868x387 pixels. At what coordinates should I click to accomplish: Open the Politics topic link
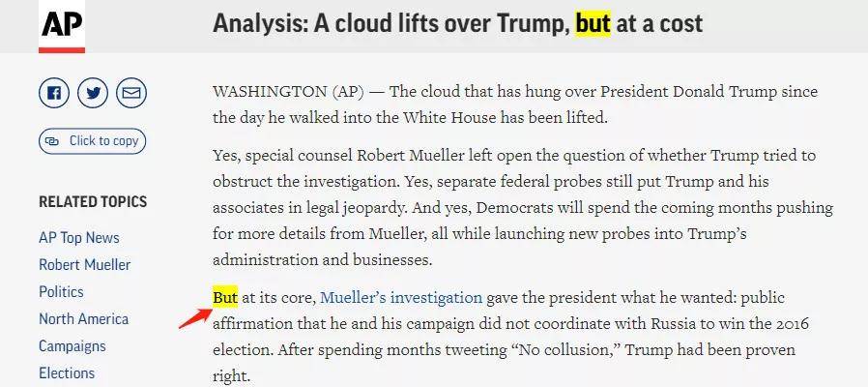pyautogui.click(x=61, y=291)
